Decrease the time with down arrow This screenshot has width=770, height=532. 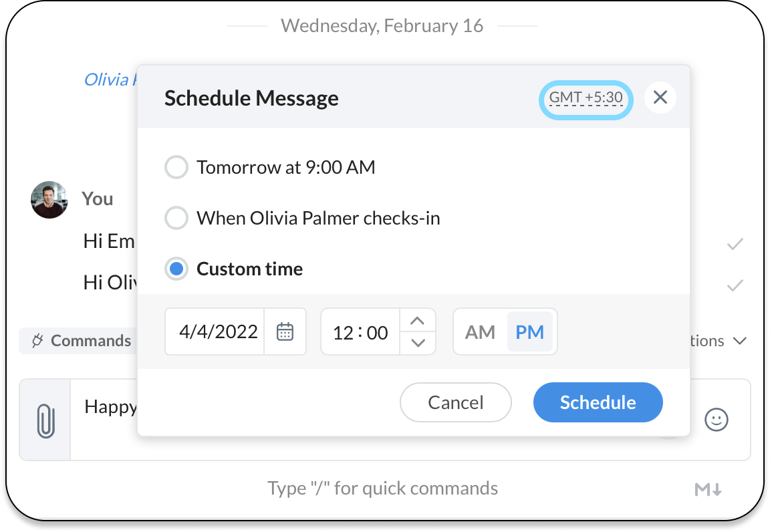[x=418, y=343]
